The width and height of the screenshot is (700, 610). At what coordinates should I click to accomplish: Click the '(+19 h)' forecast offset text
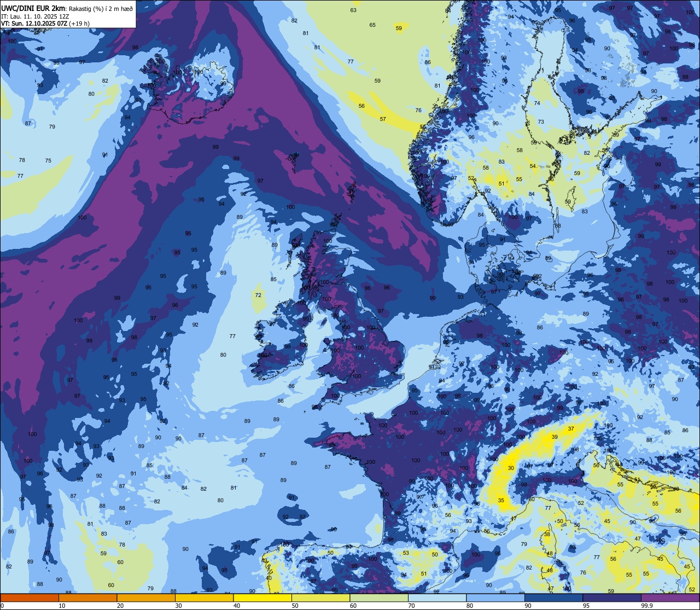[79, 24]
